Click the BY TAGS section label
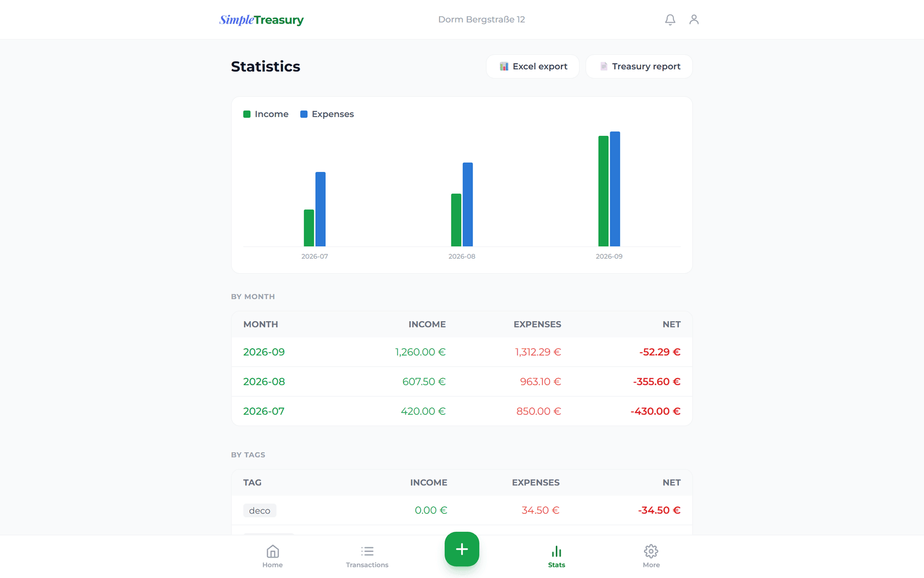 tap(248, 455)
